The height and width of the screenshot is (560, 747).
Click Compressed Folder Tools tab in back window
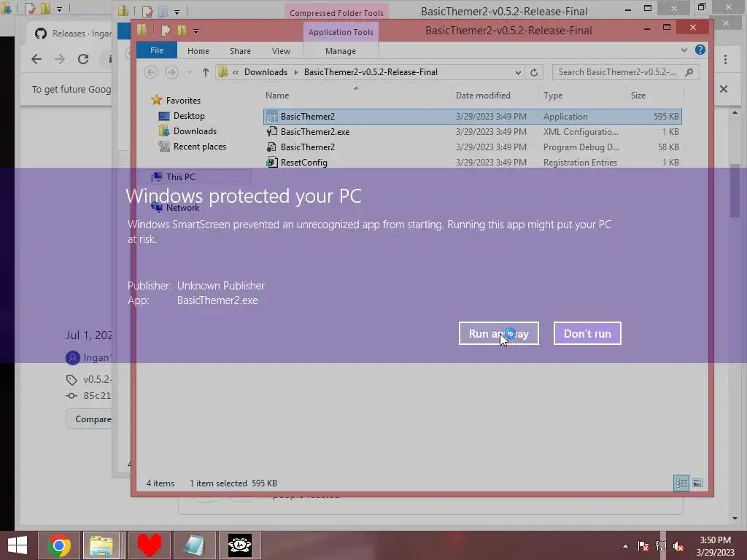click(336, 13)
